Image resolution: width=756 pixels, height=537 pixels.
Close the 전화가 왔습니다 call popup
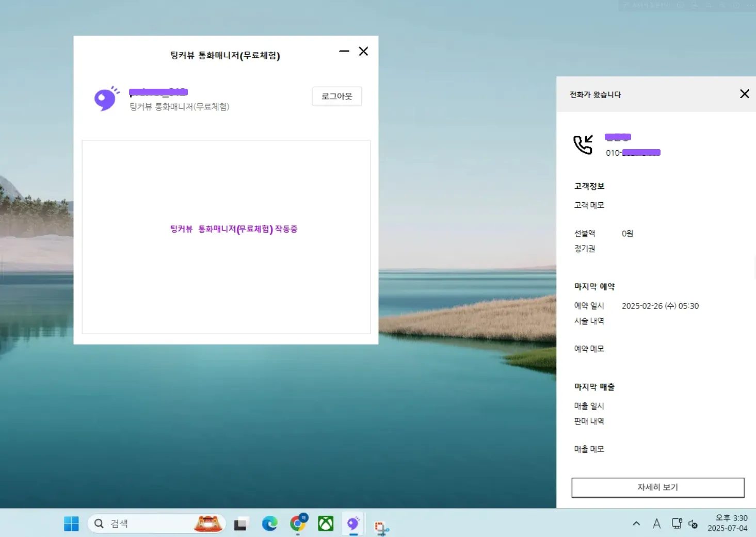(x=744, y=94)
